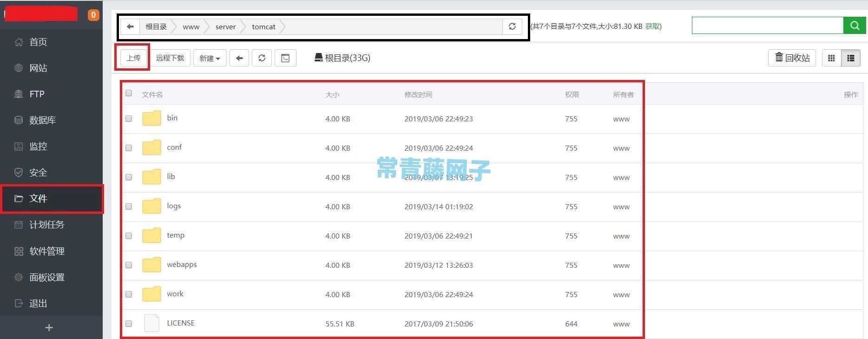Open 软件管理 software management
Viewport: 868px width, 339px height.
[51, 251]
